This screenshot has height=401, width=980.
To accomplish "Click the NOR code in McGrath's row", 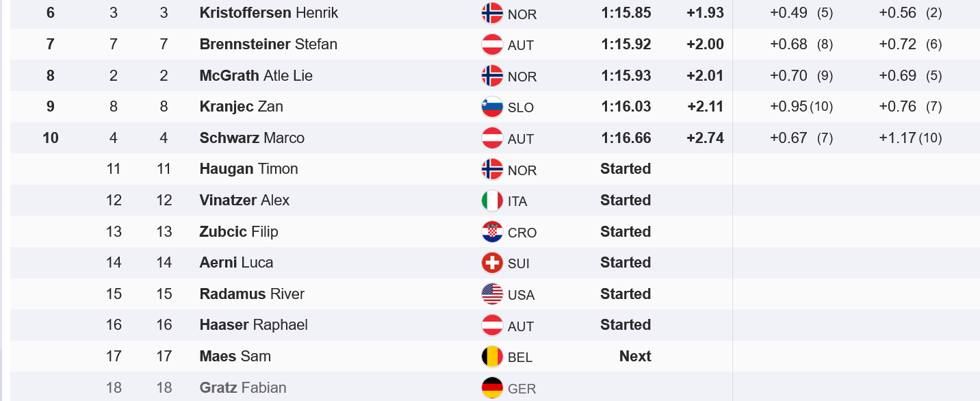I will click(x=522, y=77).
